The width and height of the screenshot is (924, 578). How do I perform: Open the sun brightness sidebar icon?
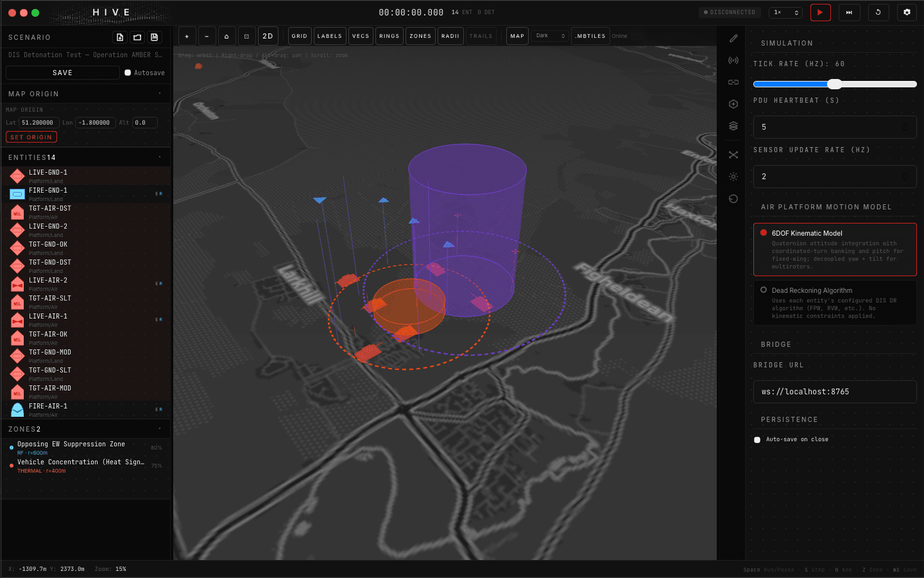pos(733,177)
